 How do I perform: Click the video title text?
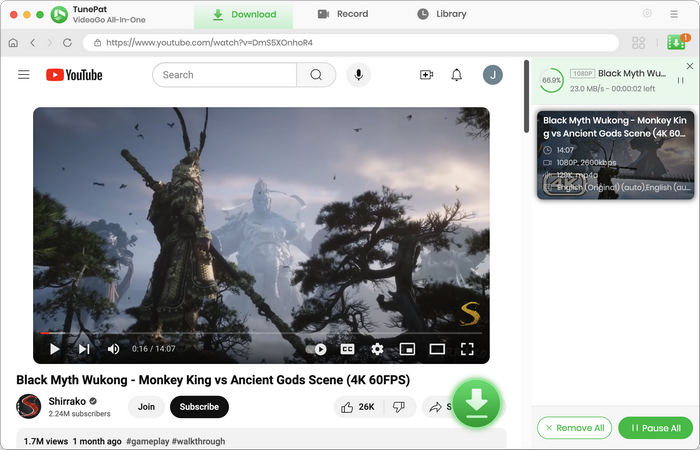tap(213, 380)
